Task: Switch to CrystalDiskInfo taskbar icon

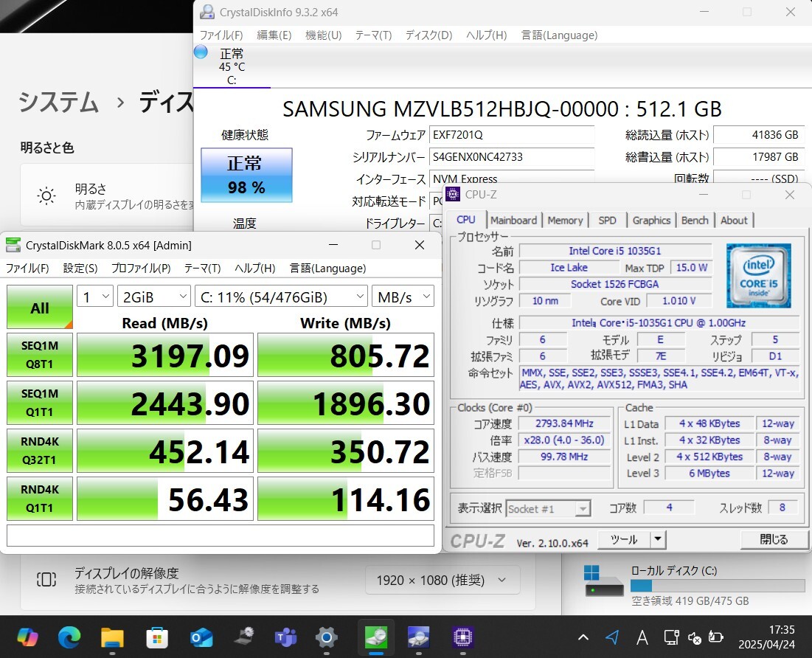Action: (418, 637)
